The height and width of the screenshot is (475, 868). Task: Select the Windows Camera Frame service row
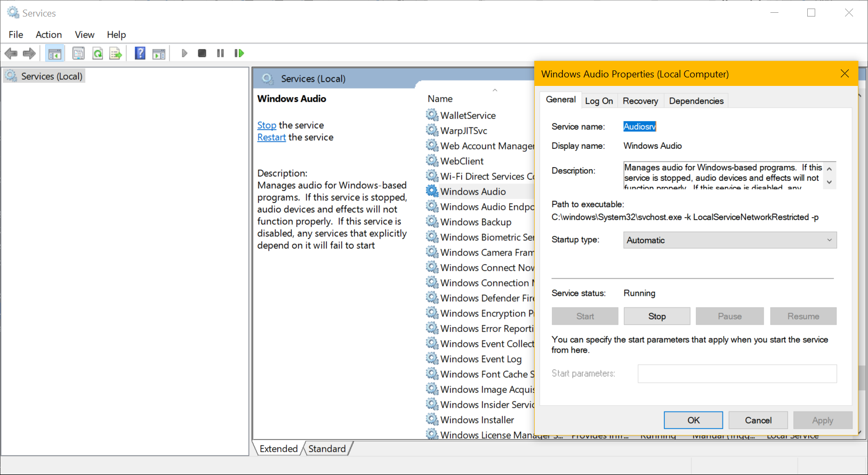480,252
